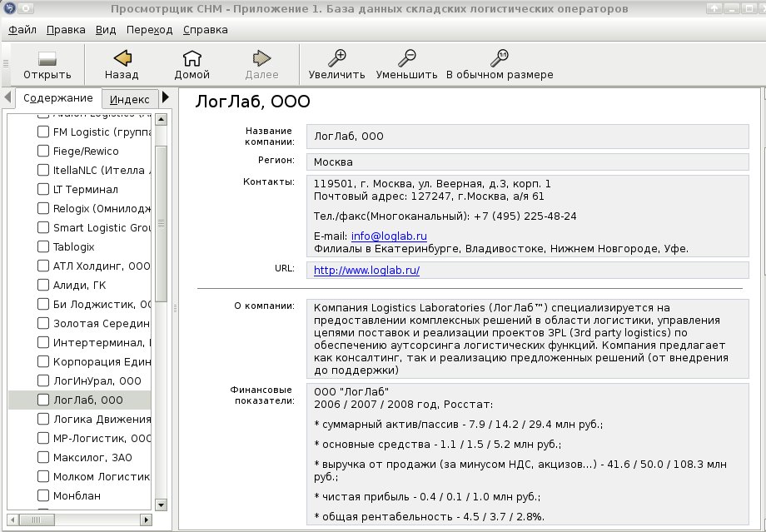
Task: Click the contents tree scroll-down arrow
Action: pyautogui.click(x=161, y=505)
